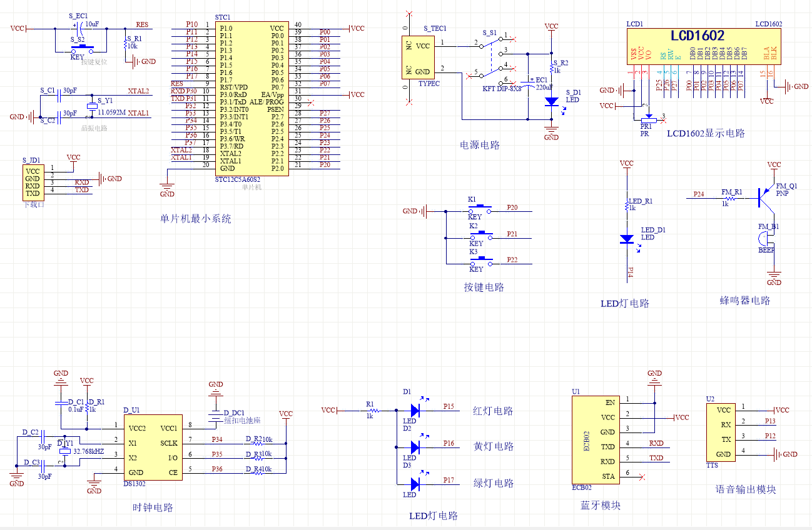Click the '黄灯电路' label text
Image resolution: width=812 pixels, height=530 pixels.
coord(494,446)
